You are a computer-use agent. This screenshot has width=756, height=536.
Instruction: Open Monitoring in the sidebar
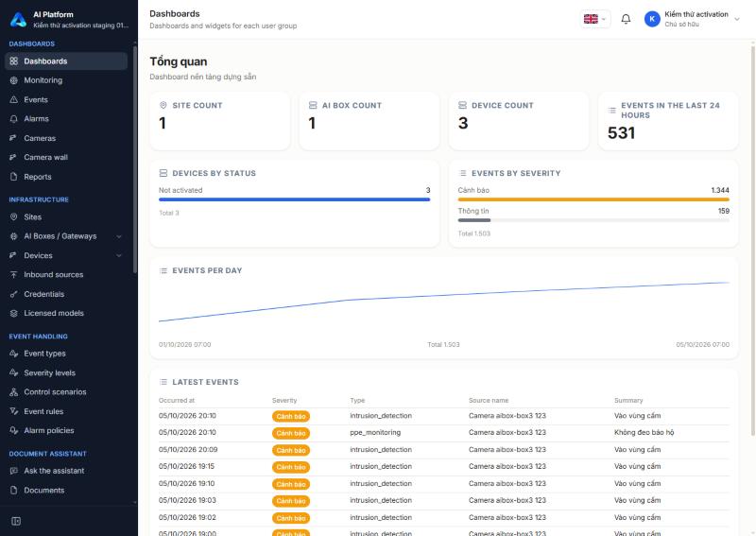[66, 80]
